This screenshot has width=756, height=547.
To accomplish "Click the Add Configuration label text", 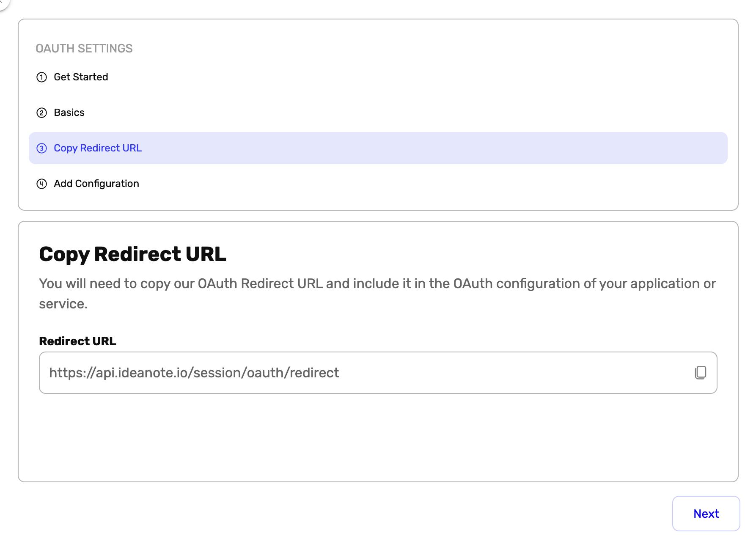I will 96,184.
